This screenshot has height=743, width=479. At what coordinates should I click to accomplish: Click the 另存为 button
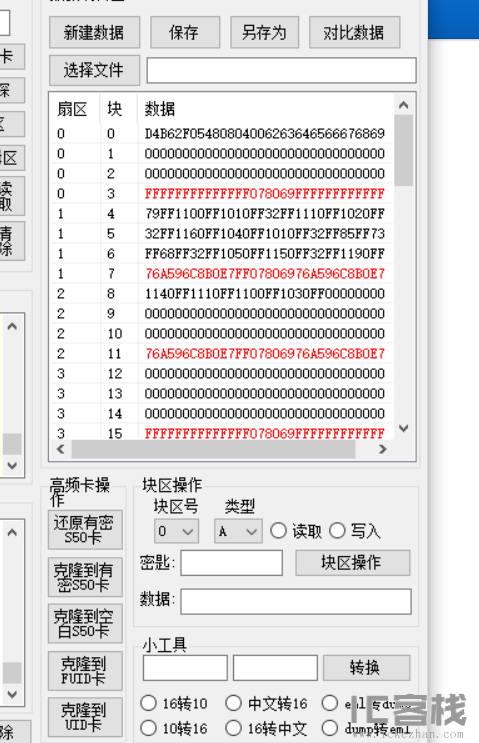(x=264, y=32)
